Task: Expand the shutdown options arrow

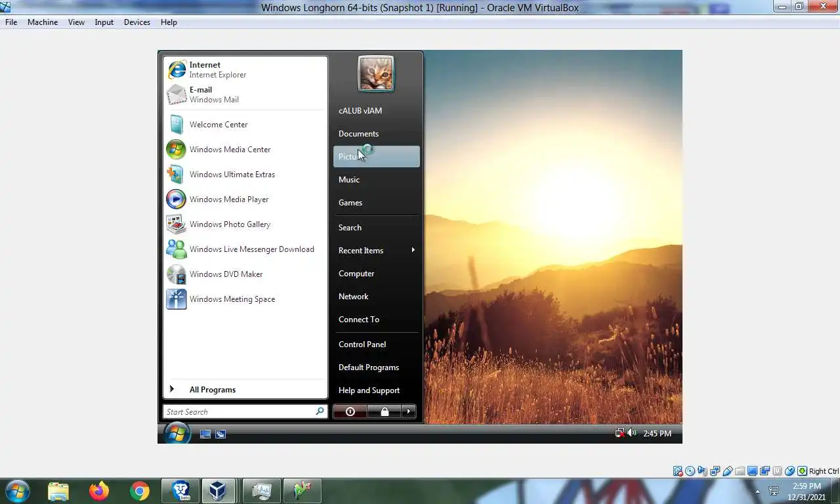Action: point(408,411)
